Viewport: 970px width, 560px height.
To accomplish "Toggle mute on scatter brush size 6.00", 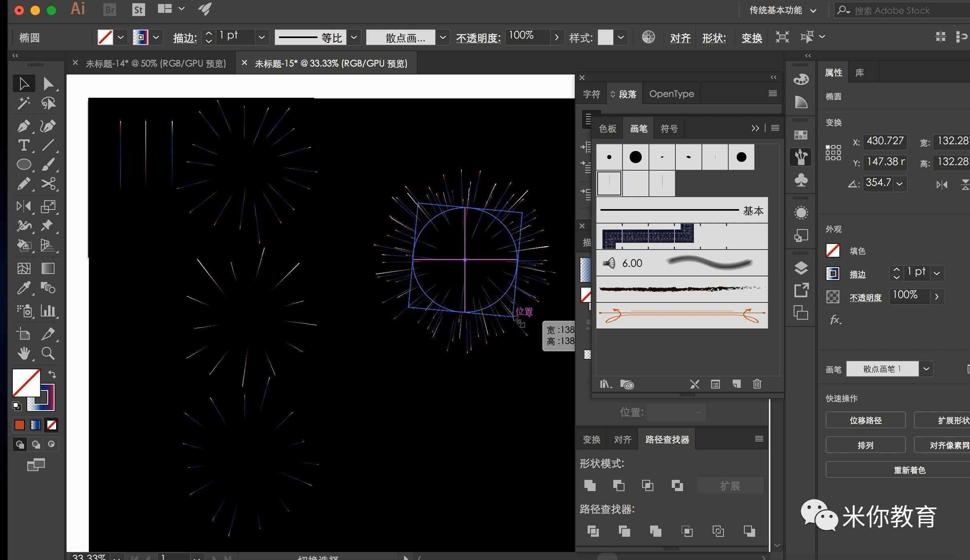I will pos(608,262).
